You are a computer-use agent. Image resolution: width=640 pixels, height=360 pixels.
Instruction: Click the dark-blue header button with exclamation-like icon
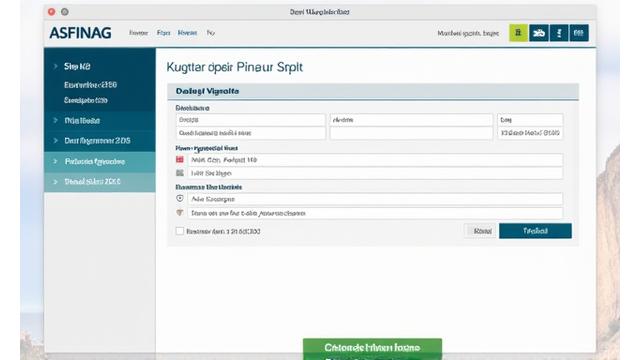(x=559, y=33)
